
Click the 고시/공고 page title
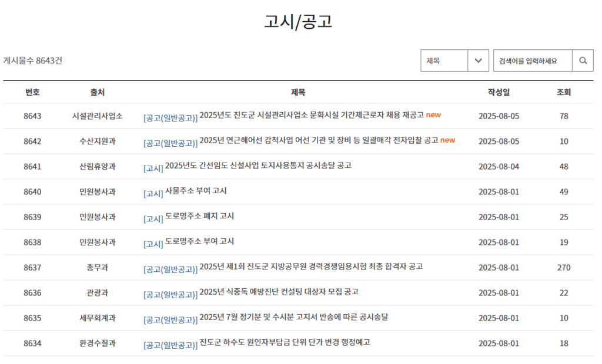300,22
